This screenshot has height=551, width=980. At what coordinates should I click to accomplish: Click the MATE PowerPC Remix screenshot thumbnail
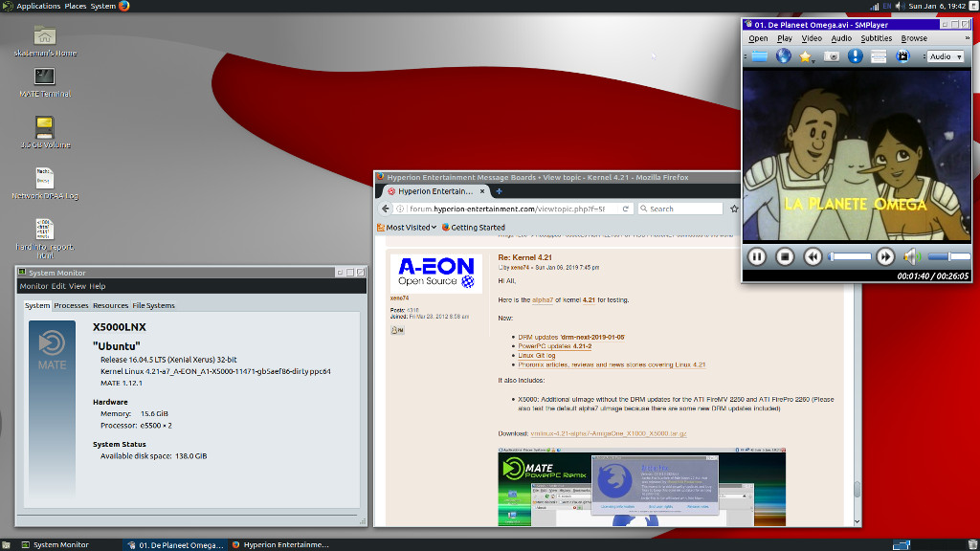(642, 487)
